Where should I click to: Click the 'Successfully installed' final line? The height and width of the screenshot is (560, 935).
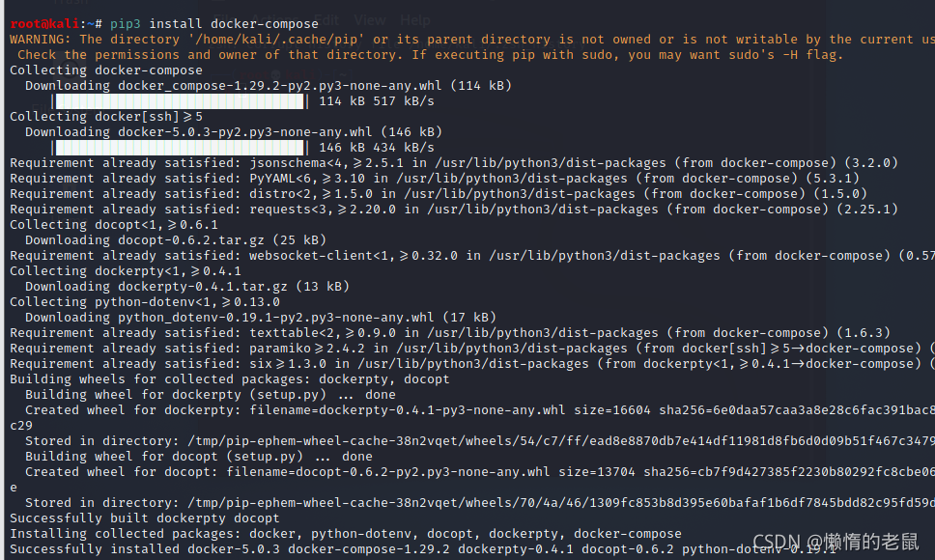tap(423, 549)
